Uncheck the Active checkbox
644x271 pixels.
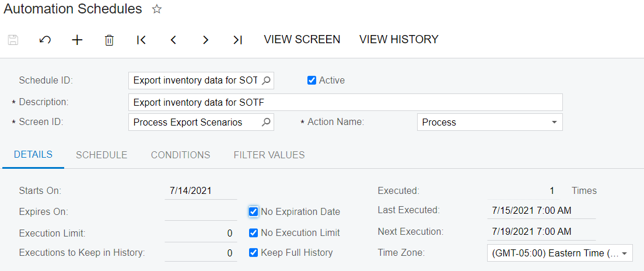[x=311, y=81]
